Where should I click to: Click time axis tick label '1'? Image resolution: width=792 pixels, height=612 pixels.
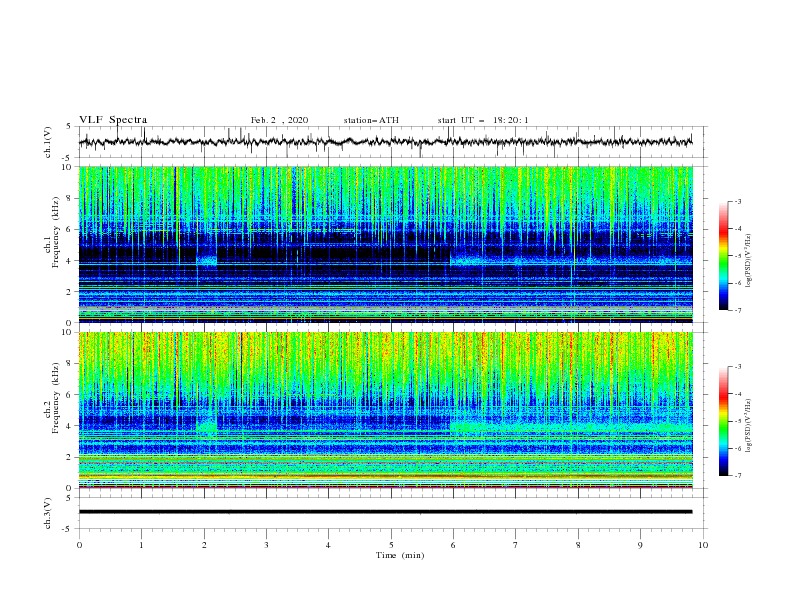click(141, 545)
